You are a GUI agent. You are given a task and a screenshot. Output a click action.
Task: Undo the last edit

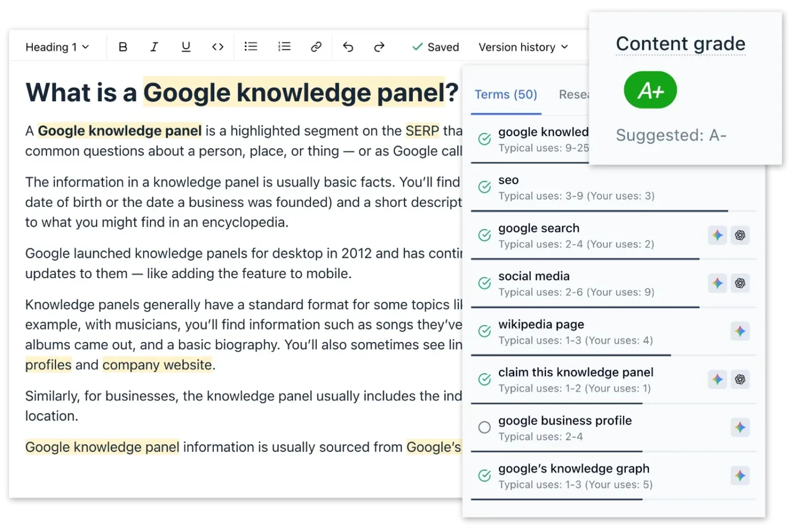click(x=348, y=47)
